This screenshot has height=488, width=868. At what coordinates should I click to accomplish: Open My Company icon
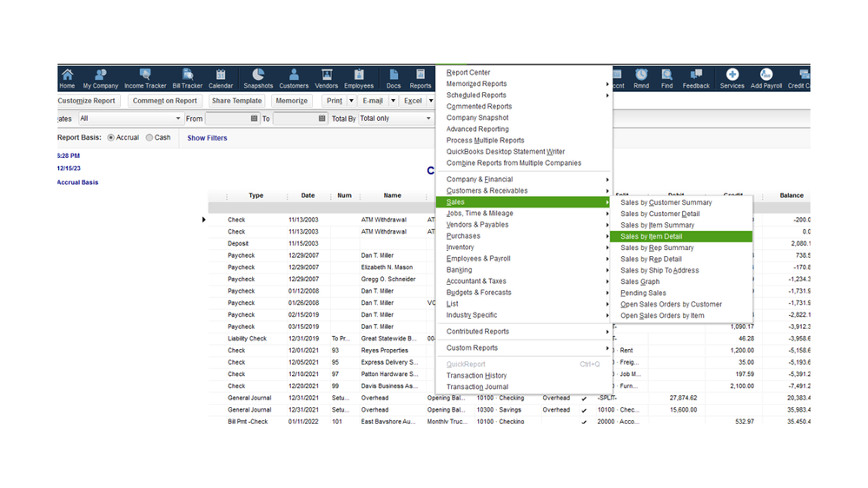click(100, 78)
